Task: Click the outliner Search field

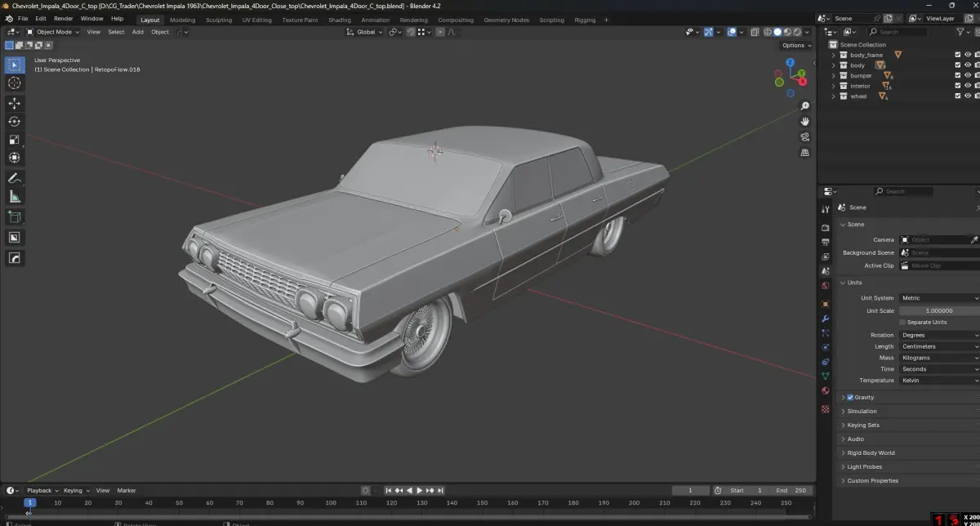Action: [898, 32]
